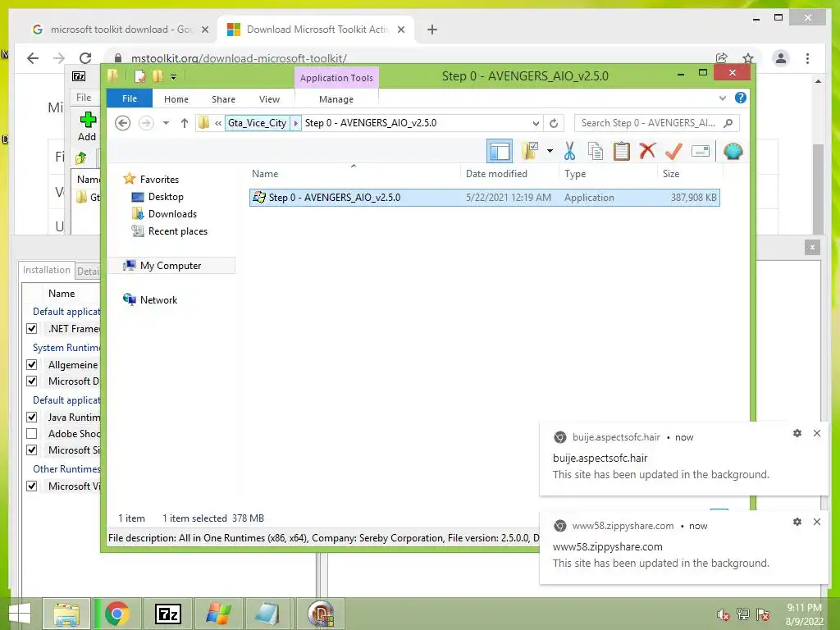The height and width of the screenshot is (630, 840).
Task: Uncheck the Microsoft Vi checkbox under Other Runtimes
Action: tap(32, 486)
